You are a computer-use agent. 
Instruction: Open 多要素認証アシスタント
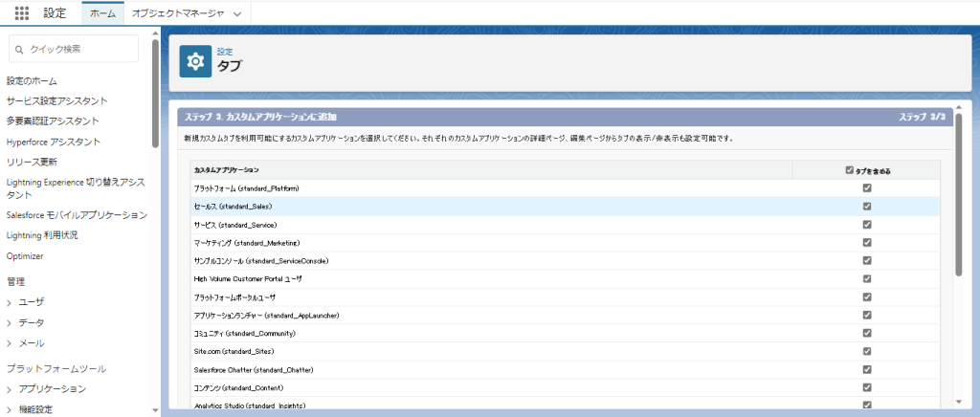coord(53,121)
